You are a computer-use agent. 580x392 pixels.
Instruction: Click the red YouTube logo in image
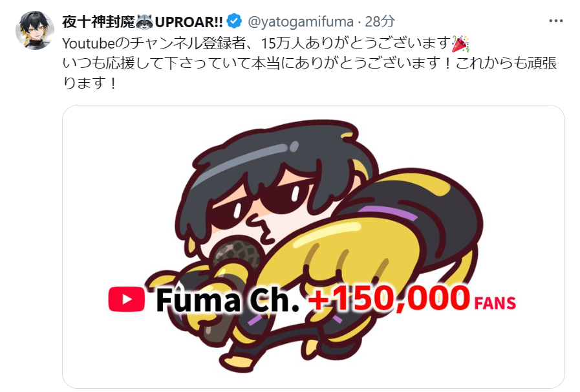coord(127,299)
